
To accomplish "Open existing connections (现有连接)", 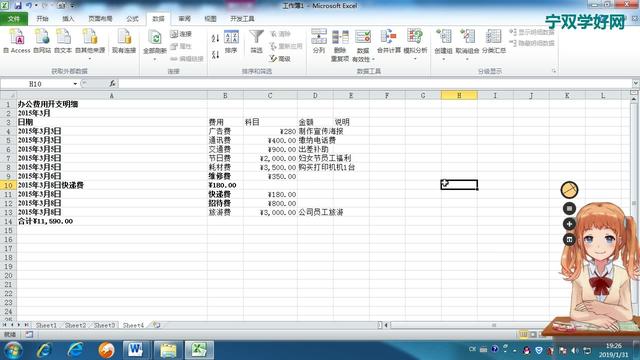I will pyautogui.click(x=124, y=42).
